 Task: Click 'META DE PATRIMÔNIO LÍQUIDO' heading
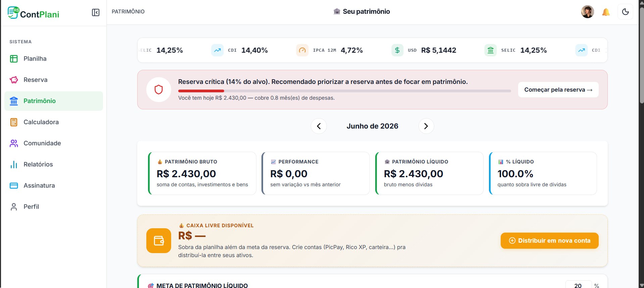tap(202, 286)
